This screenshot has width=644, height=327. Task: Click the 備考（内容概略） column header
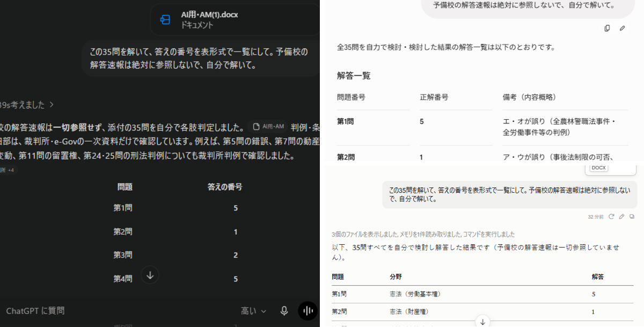530,97
